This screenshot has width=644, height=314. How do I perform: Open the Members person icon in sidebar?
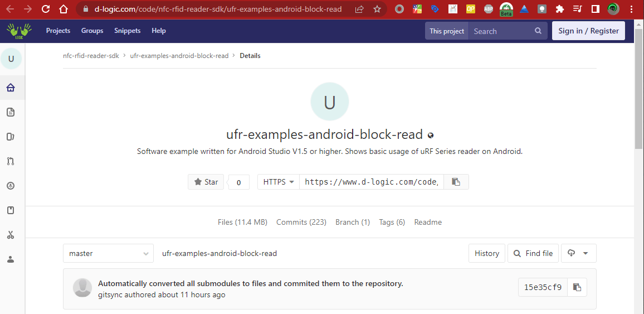pyautogui.click(x=11, y=260)
